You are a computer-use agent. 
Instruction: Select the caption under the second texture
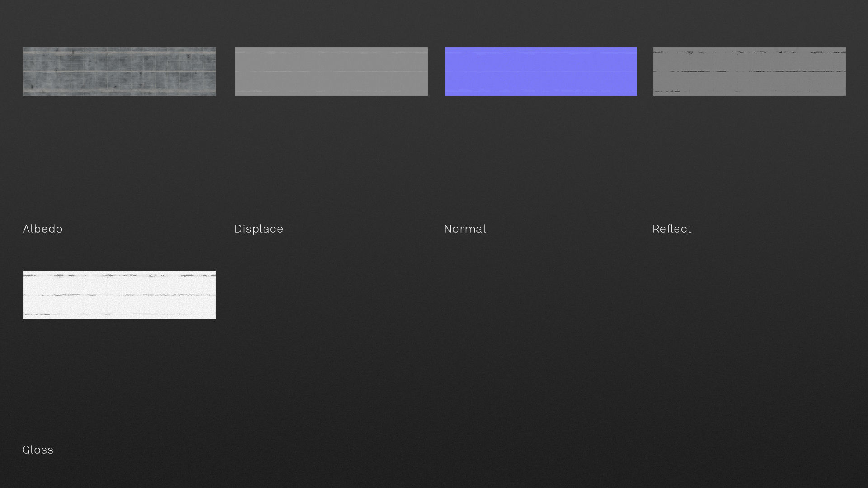(x=259, y=229)
